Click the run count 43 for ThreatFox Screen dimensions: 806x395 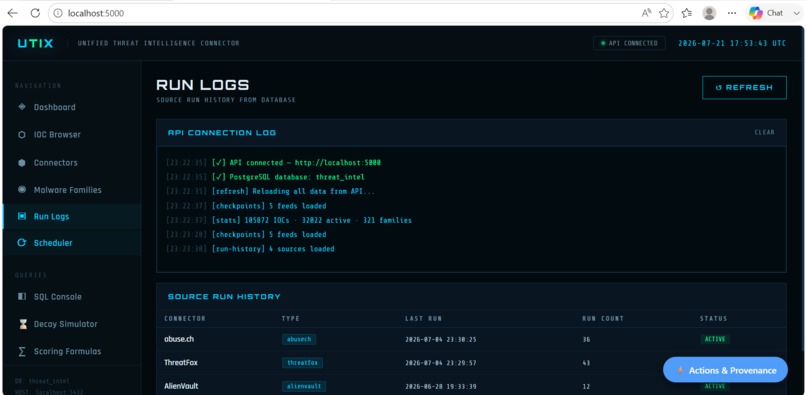[586, 363]
